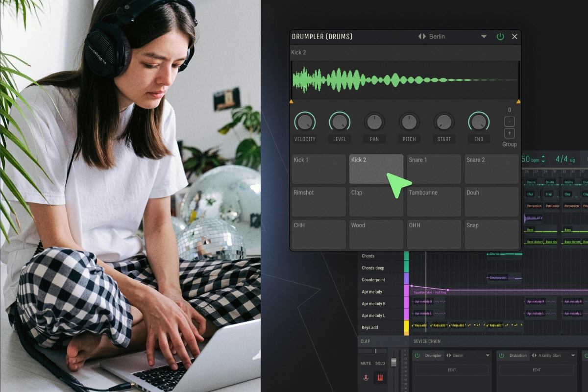This screenshot has width=588, height=392.
Task: Click the Clap channel volume fader
Action: click(x=393, y=363)
